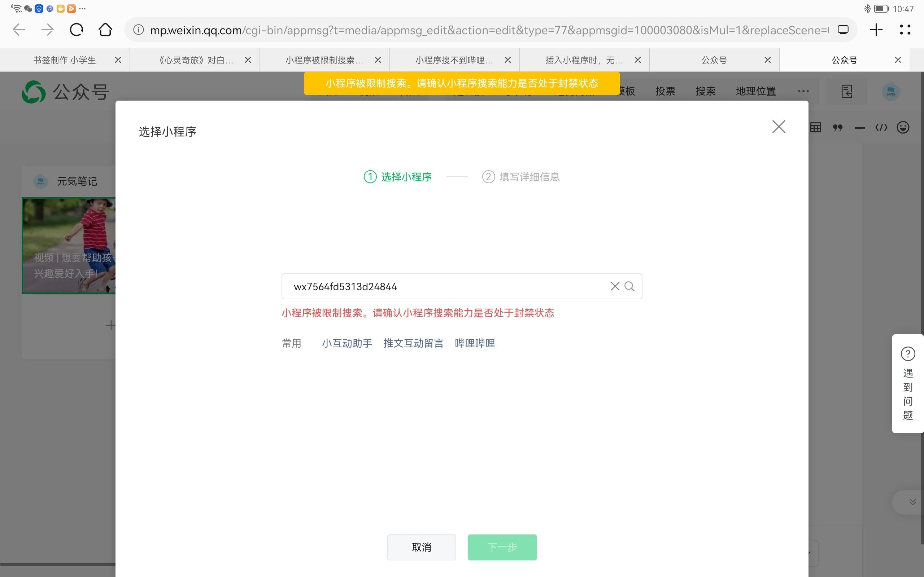Switch to the 书签制作 小学生 browser tab

click(x=65, y=60)
